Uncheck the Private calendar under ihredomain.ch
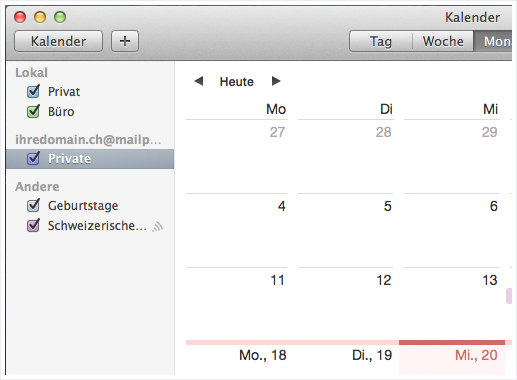The height and width of the screenshot is (380, 517). (33, 158)
